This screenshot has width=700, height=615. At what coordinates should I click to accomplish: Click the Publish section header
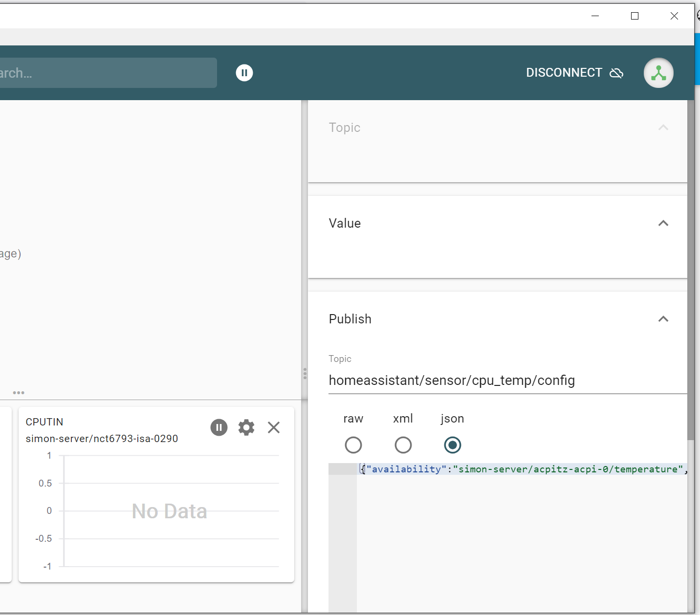[350, 319]
